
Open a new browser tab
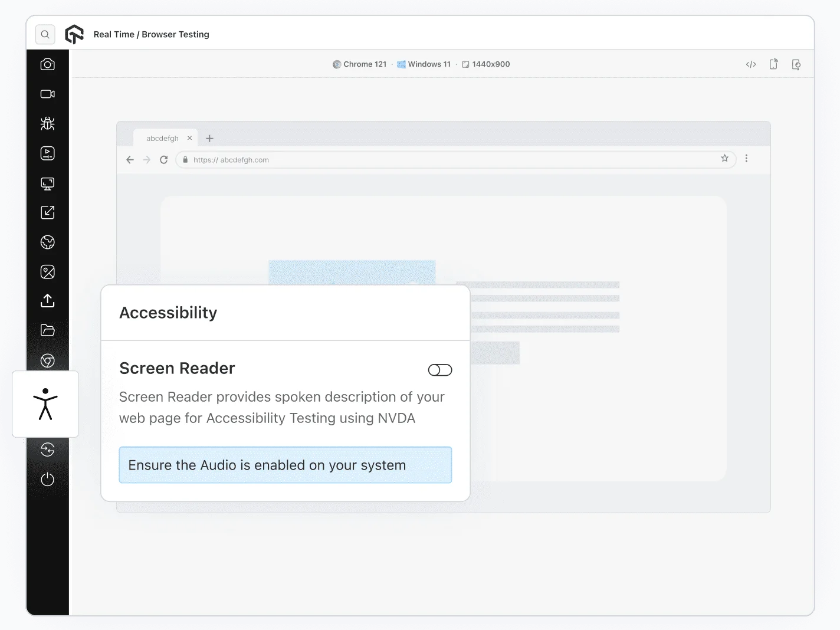(209, 138)
